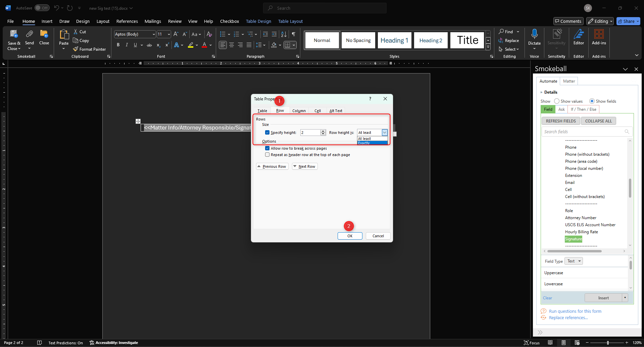The image size is (644, 347).
Task: Switch to the Column tab
Action: click(299, 111)
